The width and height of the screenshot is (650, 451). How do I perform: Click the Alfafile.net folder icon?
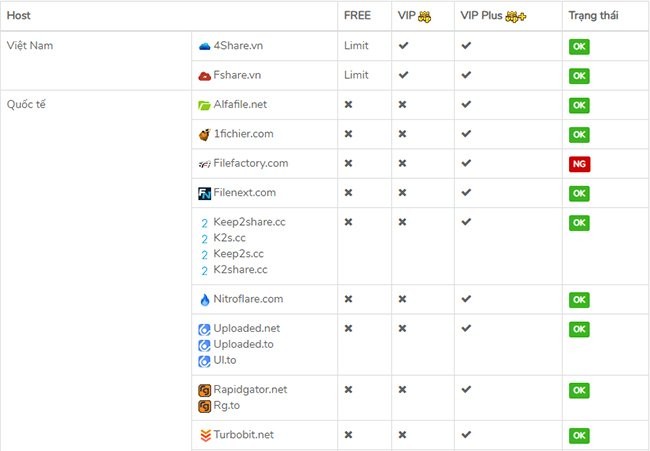click(204, 104)
